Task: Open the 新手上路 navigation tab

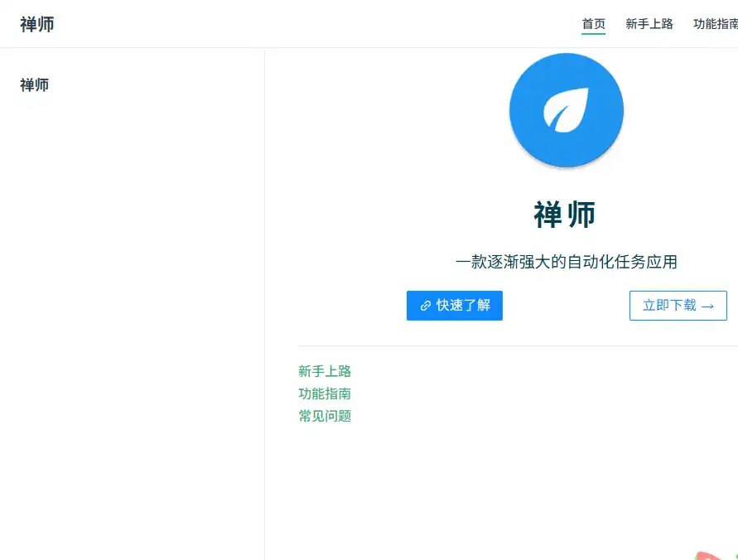Action: point(649,24)
